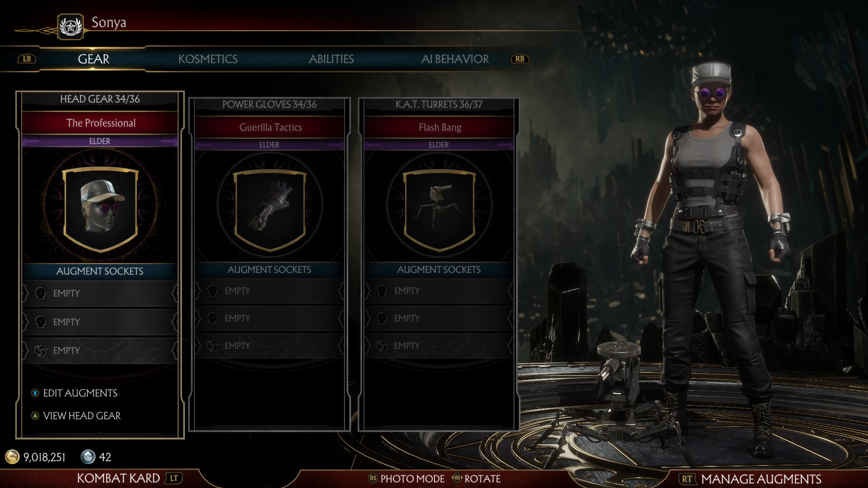Select the K.A.T. Turret gear icon
Screen dimensions: 868x488
coord(439,208)
